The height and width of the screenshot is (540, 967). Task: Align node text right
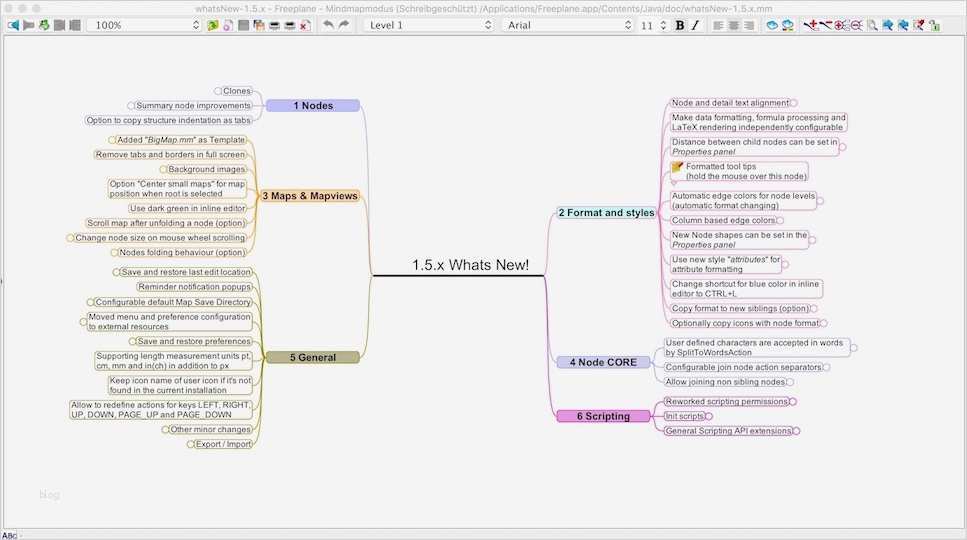[x=749, y=25]
